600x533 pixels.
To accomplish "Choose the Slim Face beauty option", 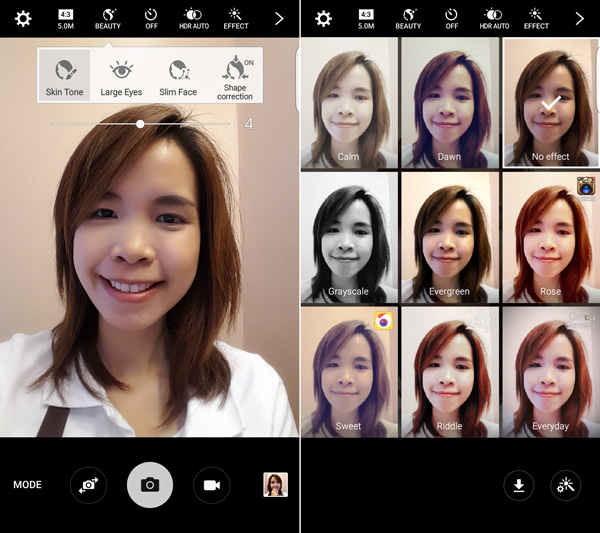I will pyautogui.click(x=178, y=76).
